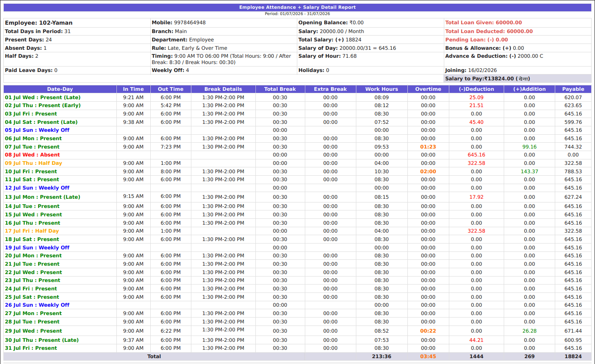Image resolution: width=595 pixels, height=364 pixels.
Task: Click 'Pending Loan: (-) 0.00'
Action: pos(476,40)
